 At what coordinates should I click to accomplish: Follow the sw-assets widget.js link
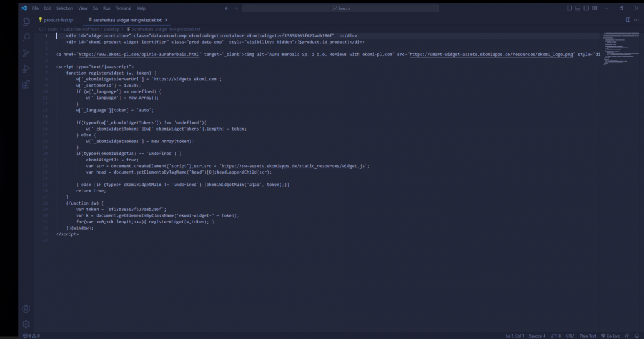pos(293,166)
